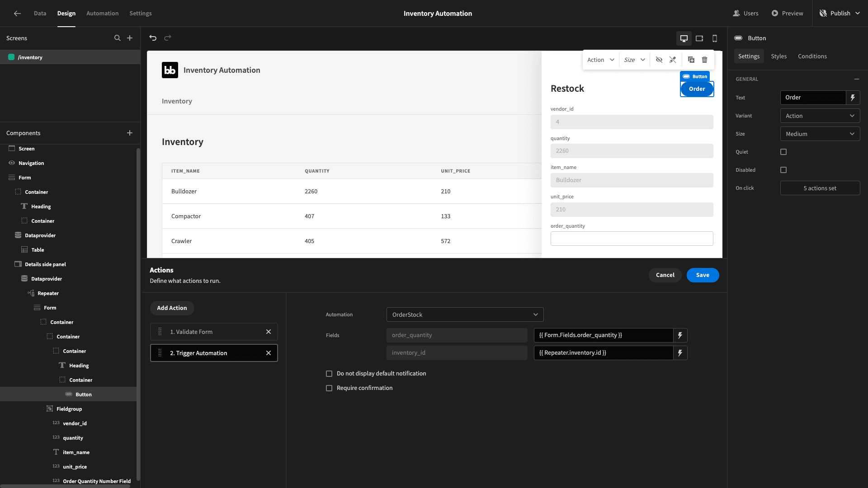The height and width of the screenshot is (488, 868).
Task: Open the Styles tab
Action: (x=778, y=56)
